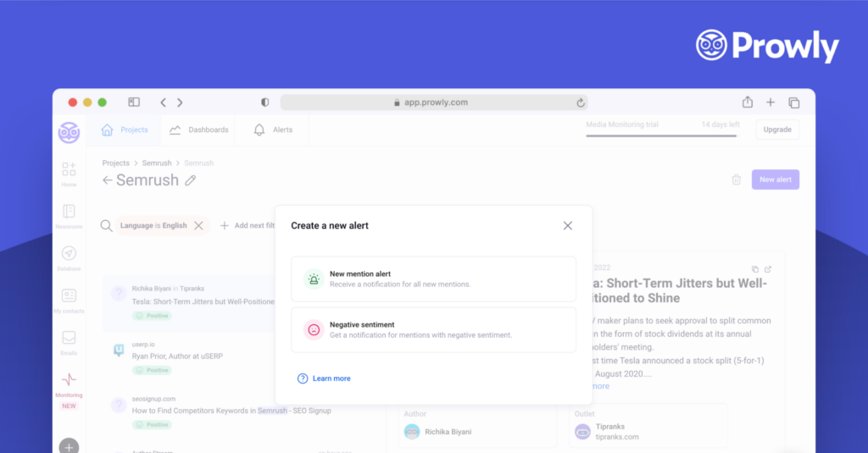
Task: Open the Database sidebar icon
Action: (x=69, y=254)
